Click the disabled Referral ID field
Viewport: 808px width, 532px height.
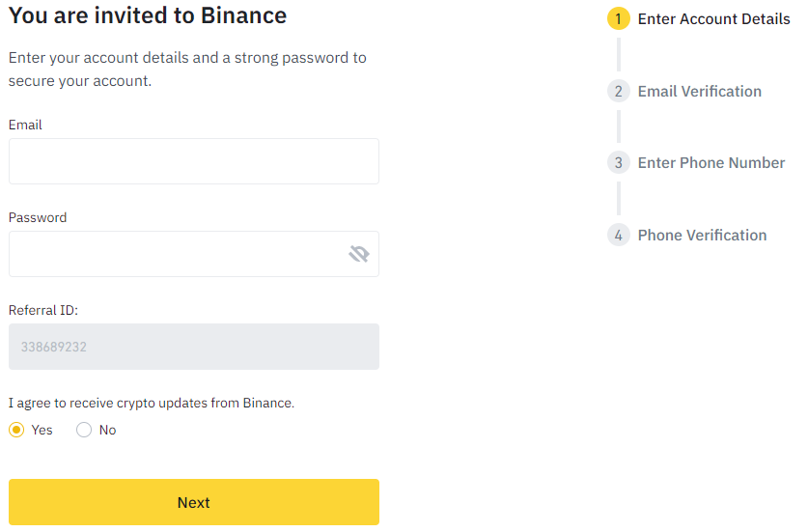point(193,347)
